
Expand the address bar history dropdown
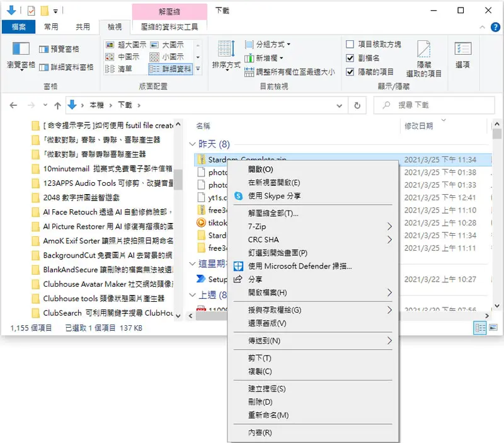339,105
